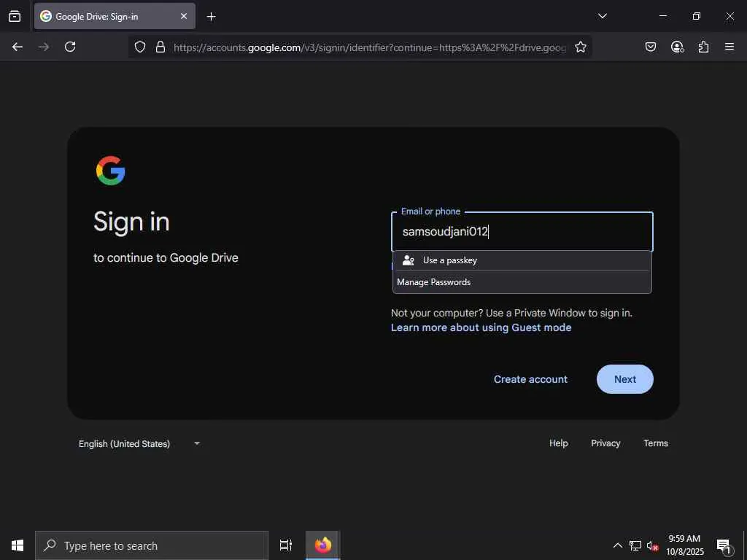Image resolution: width=747 pixels, height=560 pixels.
Task: Open the Windows Start menu
Action: click(x=18, y=545)
